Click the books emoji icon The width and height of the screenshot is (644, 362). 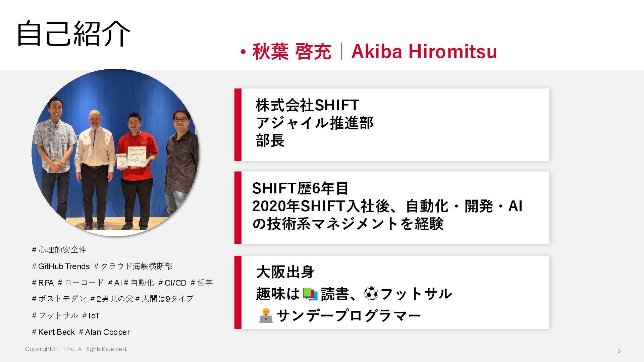pos(310,294)
